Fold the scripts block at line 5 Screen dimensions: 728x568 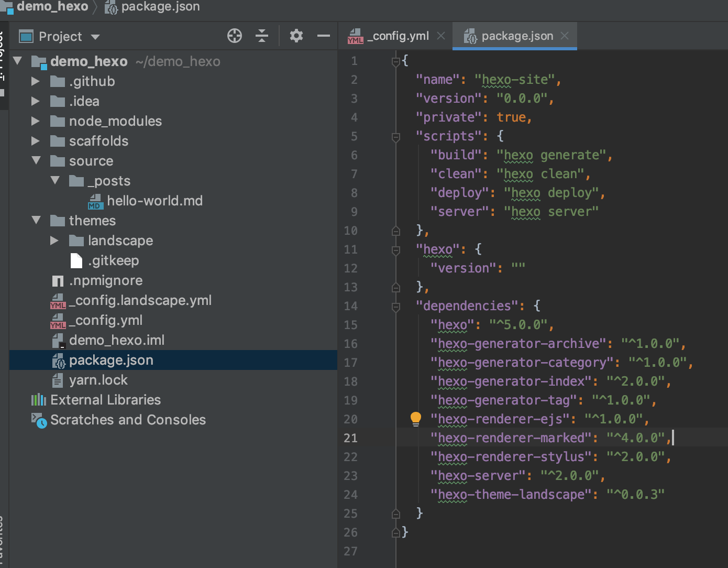click(396, 137)
